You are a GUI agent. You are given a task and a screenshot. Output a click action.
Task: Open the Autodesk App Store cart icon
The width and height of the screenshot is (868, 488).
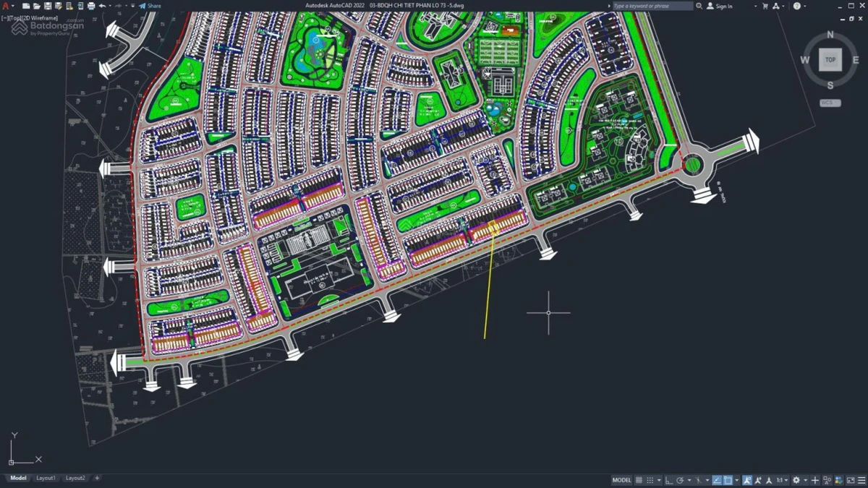[765, 6]
